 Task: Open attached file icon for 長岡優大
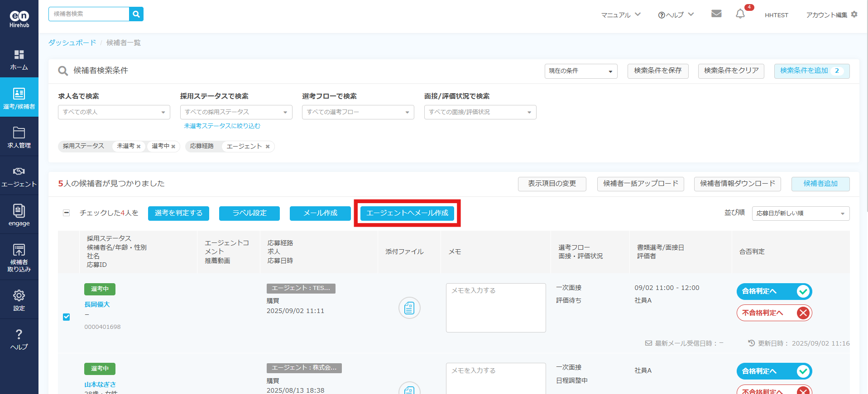409,308
